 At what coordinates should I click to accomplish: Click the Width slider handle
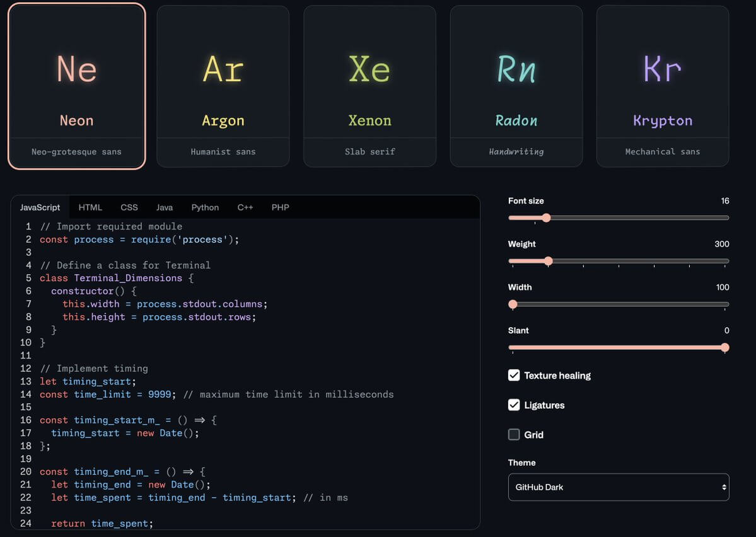[512, 304]
